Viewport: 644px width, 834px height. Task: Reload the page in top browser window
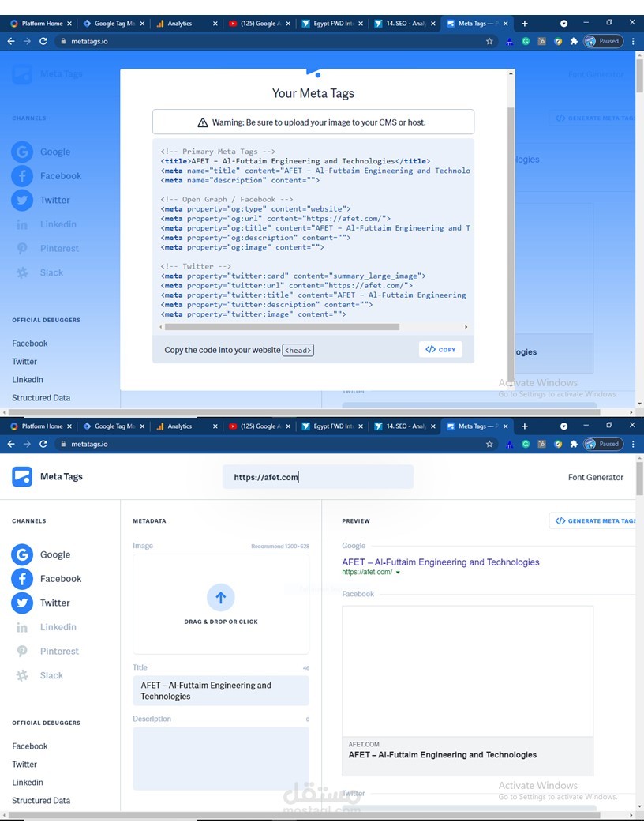click(43, 41)
